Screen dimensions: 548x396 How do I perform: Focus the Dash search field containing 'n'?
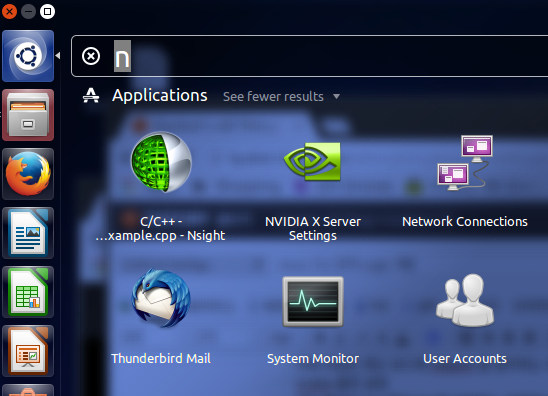pyautogui.click(x=311, y=56)
